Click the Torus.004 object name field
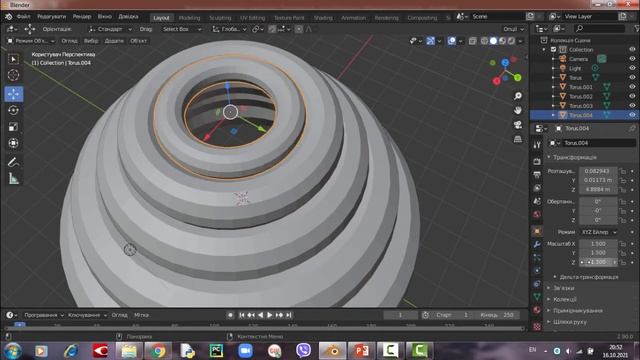Screen dimensions: 640x360 [x=599, y=143]
